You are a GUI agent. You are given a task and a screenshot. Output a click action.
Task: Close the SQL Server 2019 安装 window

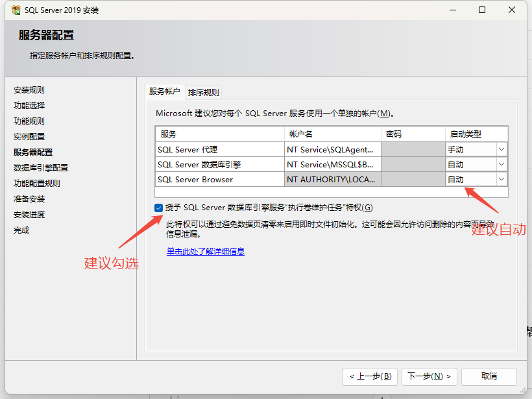tap(512, 10)
